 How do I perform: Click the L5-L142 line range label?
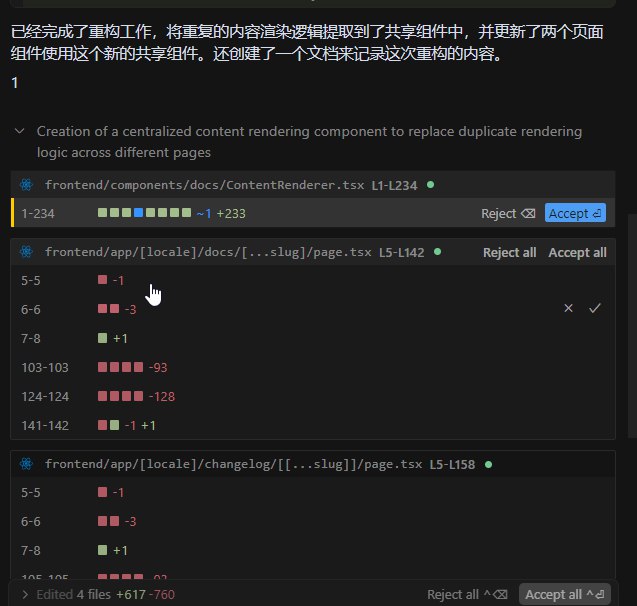(401, 252)
